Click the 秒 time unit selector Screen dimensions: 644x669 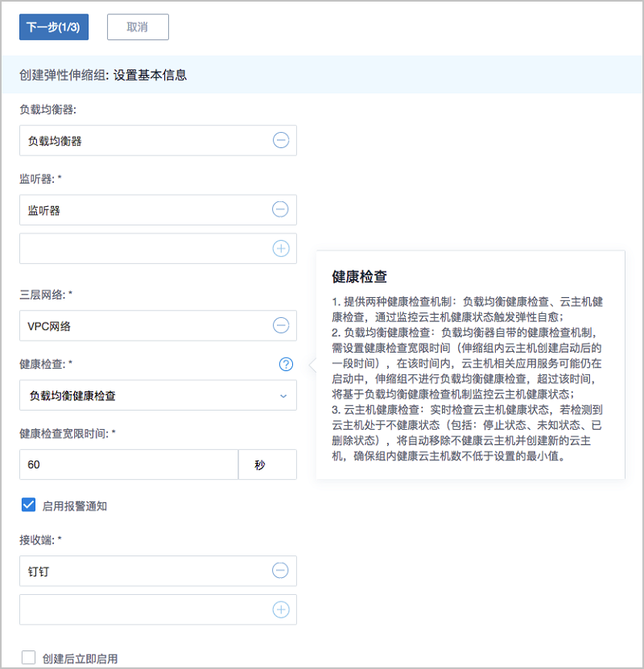267,465
